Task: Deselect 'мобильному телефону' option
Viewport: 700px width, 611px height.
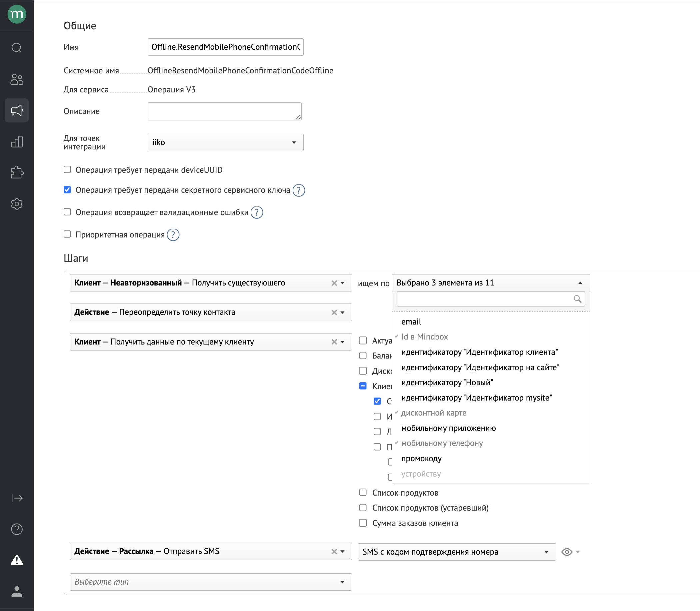Action: pyautogui.click(x=491, y=443)
